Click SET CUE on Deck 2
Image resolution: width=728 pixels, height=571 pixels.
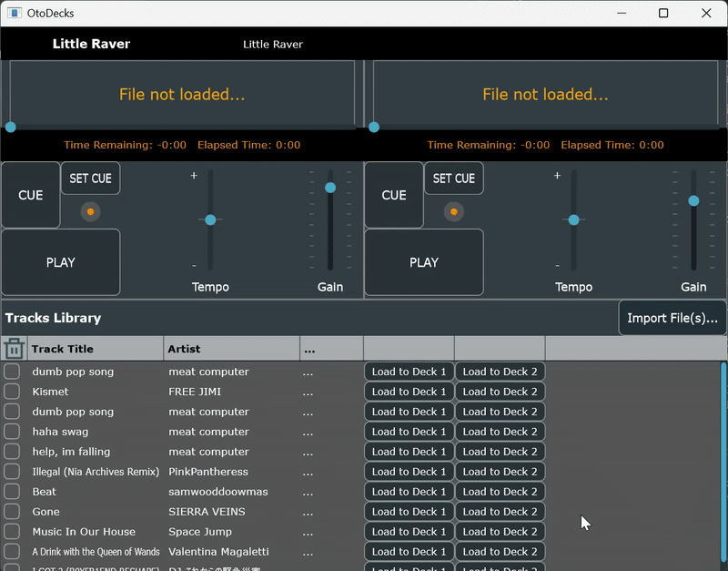click(453, 178)
